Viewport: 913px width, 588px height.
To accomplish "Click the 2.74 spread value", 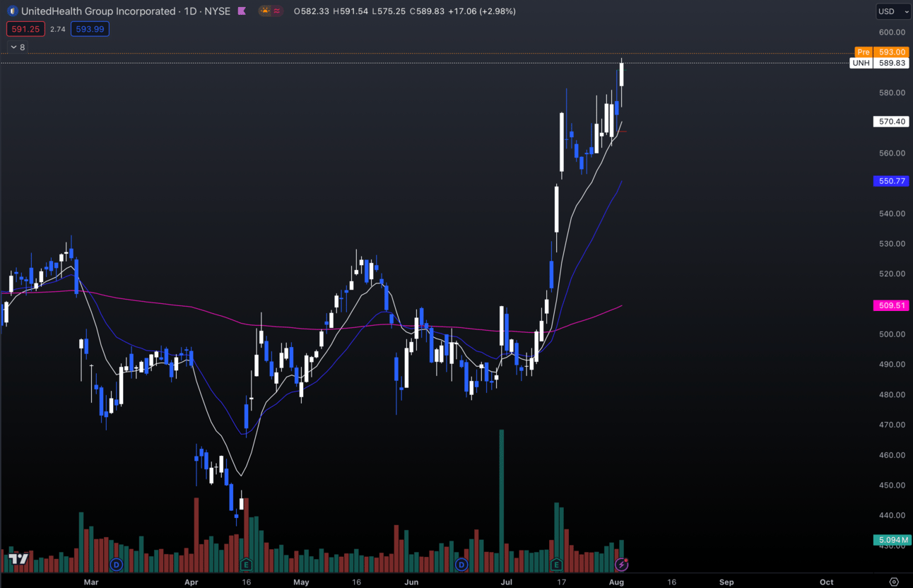I will [x=58, y=29].
